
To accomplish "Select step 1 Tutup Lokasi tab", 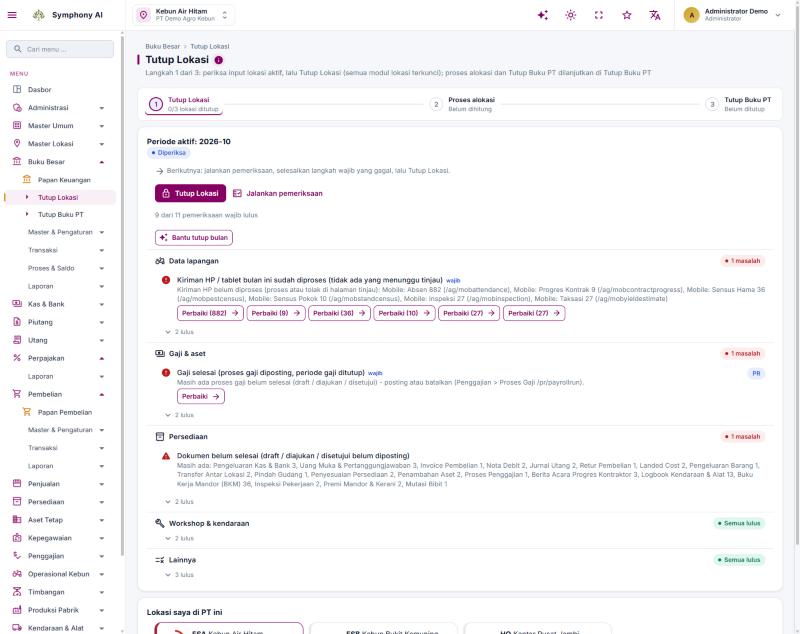I will (184, 104).
